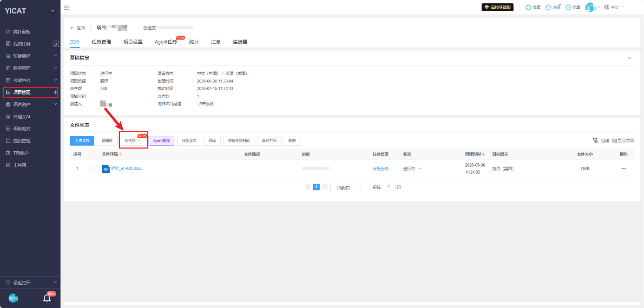Switch to the 汇总 tab
This screenshot has height=308, width=644.
[x=216, y=42]
